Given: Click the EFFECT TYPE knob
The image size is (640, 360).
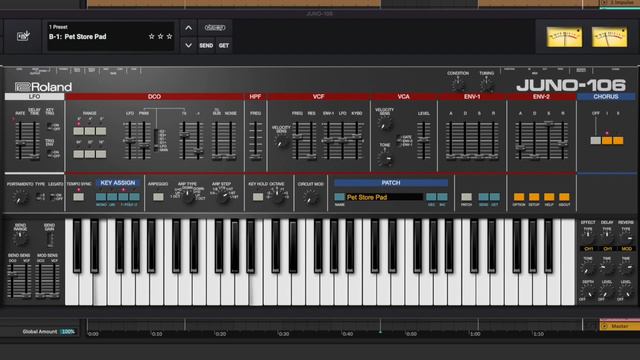Looking at the screenshot, I should [588, 236].
